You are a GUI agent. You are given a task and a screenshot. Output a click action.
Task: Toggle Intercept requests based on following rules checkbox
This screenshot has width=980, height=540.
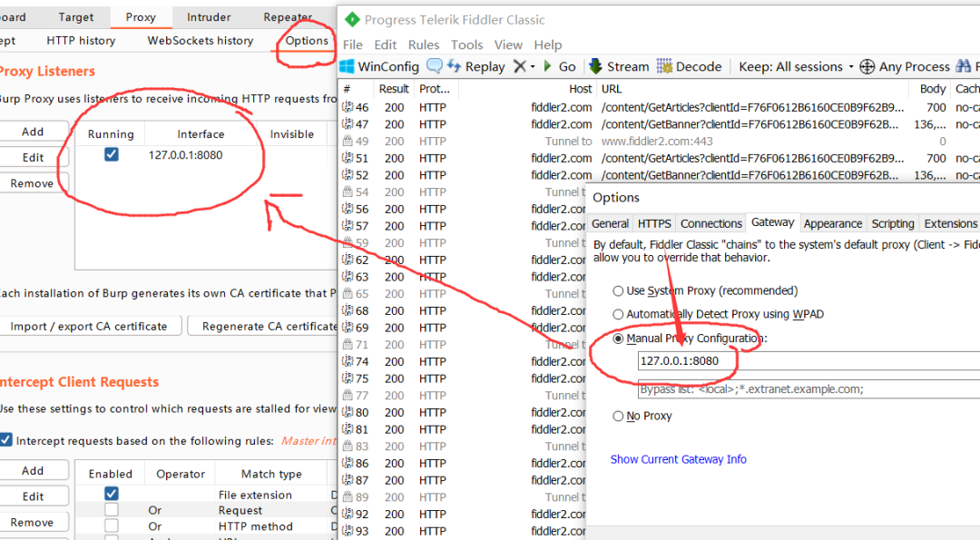[5, 440]
